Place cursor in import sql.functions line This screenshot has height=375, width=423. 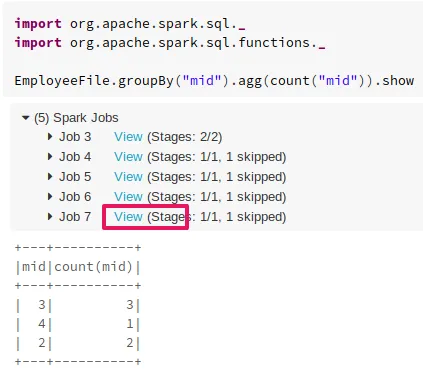point(170,43)
